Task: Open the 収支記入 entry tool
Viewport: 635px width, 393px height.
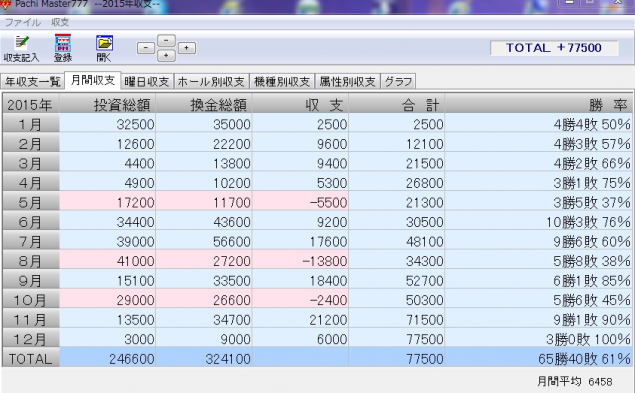Action: click(x=21, y=48)
